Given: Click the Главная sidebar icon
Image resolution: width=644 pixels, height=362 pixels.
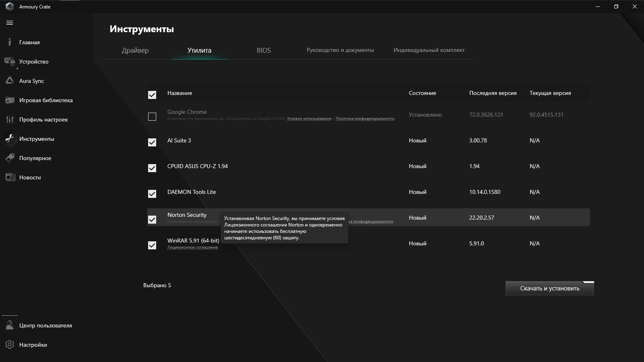Looking at the screenshot, I should pyautogui.click(x=10, y=42).
